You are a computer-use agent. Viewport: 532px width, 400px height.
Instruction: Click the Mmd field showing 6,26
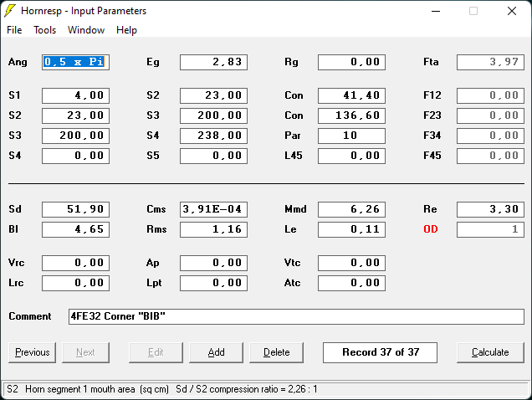pyautogui.click(x=351, y=209)
